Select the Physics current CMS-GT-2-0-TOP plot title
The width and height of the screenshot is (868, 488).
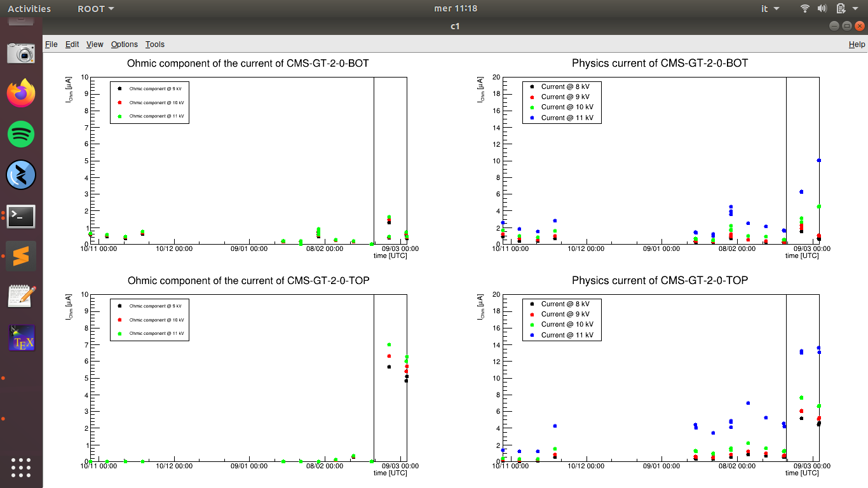tap(660, 280)
